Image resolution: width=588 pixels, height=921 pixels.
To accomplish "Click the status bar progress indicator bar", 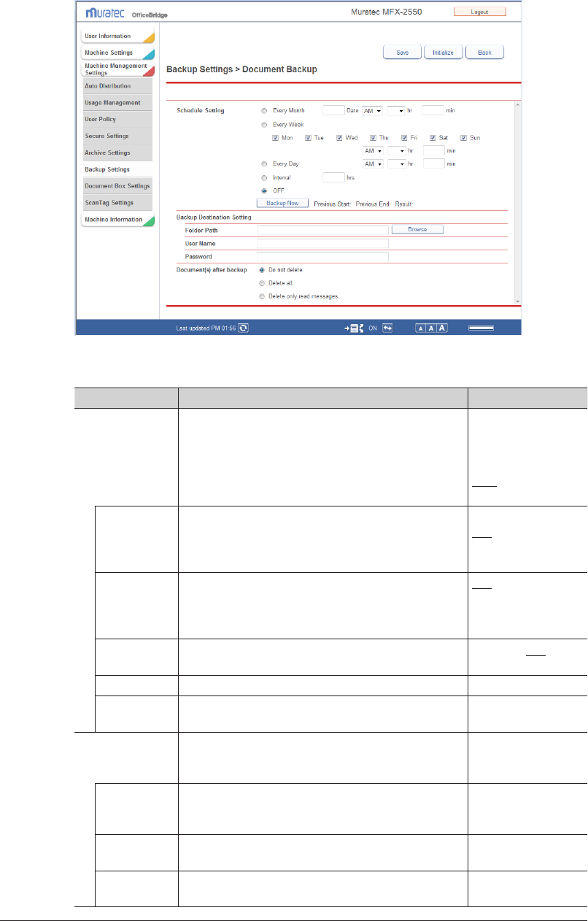I will pos(481,328).
